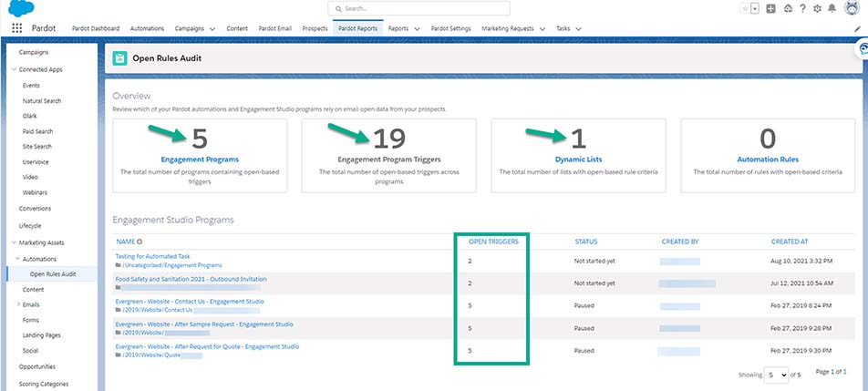Open Food Safety and Sanitation 2021 program
The width and height of the screenshot is (868, 391).
click(191, 279)
